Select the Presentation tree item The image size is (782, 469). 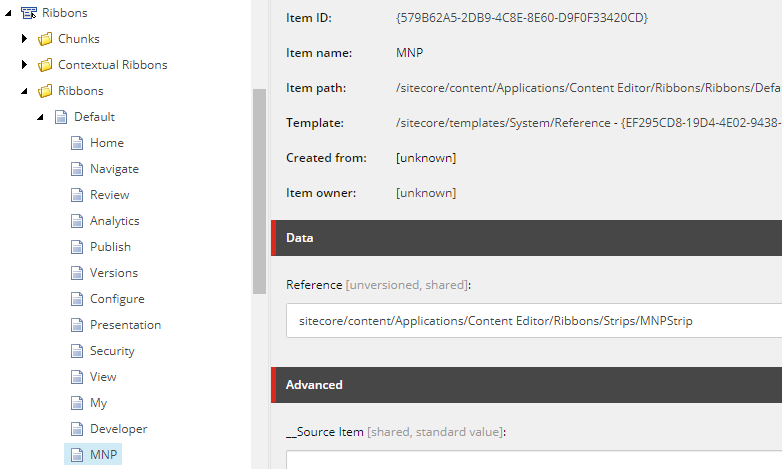(x=125, y=325)
